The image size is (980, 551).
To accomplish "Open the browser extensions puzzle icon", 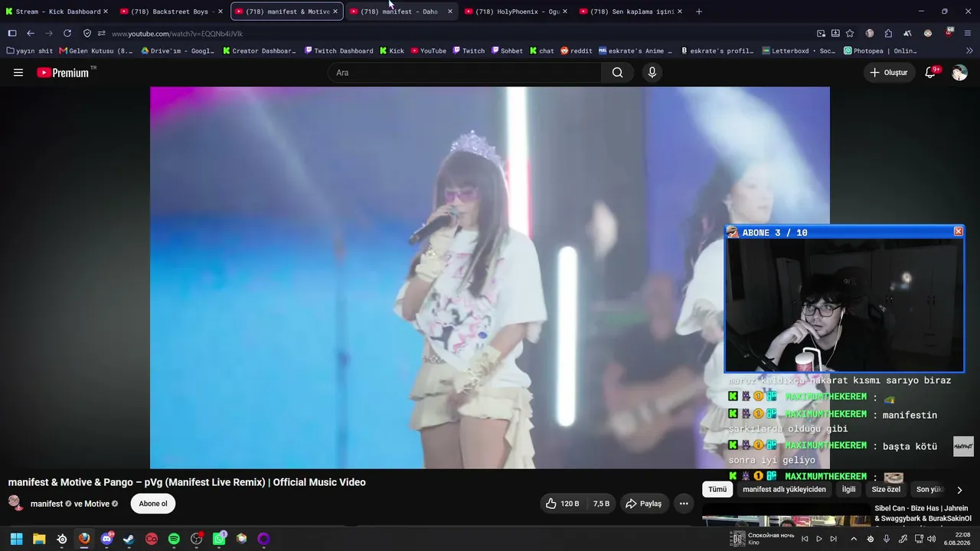I will pyautogui.click(x=888, y=34).
